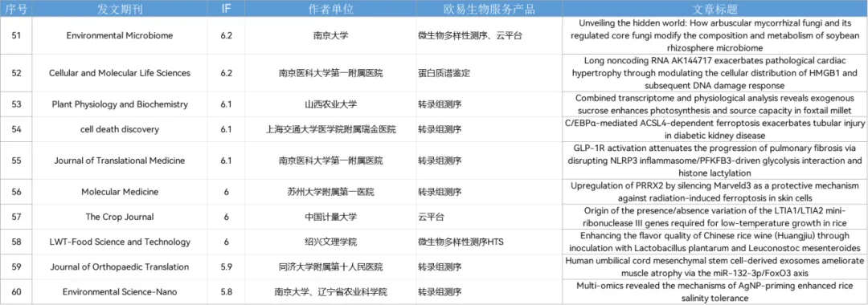Select row number 57 cell
The image size is (868, 305).
(17, 217)
